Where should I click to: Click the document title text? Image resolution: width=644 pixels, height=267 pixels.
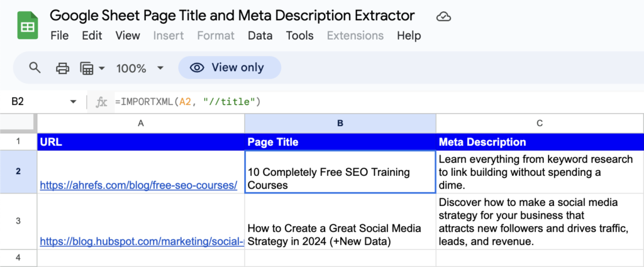[x=233, y=16]
